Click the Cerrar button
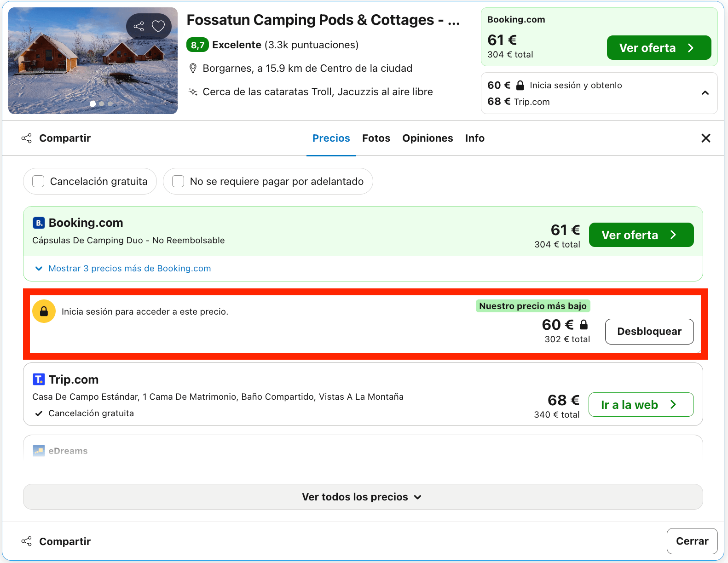728x563 pixels. [x=692, y=541]
